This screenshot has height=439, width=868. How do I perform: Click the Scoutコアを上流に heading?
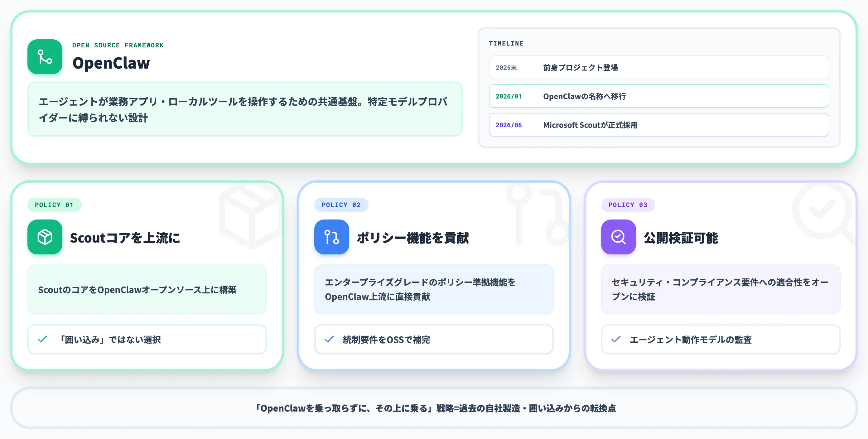tap(125, 238)
